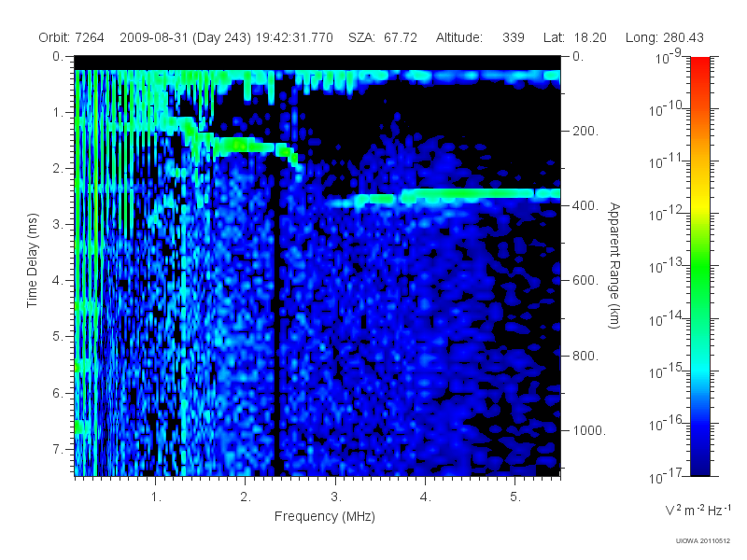Click the '10⁻¹⁴' color scale label
747x560 pixels.
[666, 318]
